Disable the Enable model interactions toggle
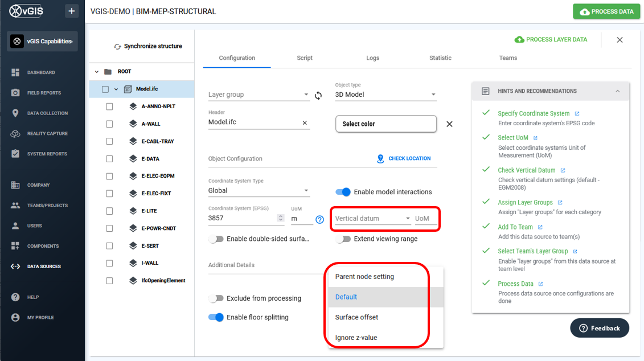Viewport: 644px width, 361px height. [x=344, y=192]
